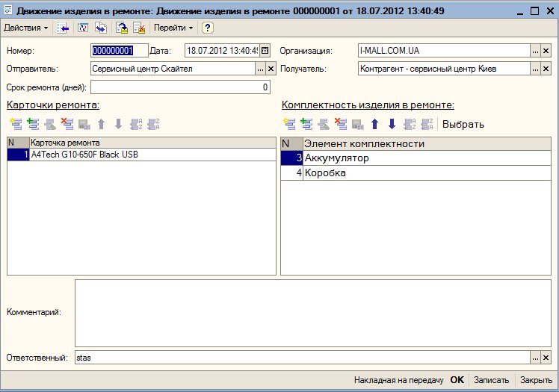Clear the Отправитель field with X button
The width and height of the screenshot is (559, 392).
click(x=271, y=69)
